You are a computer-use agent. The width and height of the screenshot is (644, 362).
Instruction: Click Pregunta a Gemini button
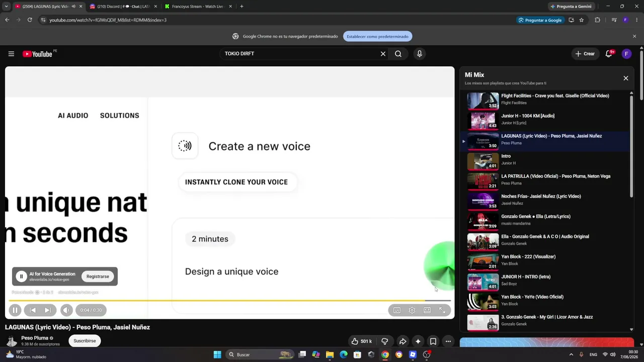[x=571, y=7]
